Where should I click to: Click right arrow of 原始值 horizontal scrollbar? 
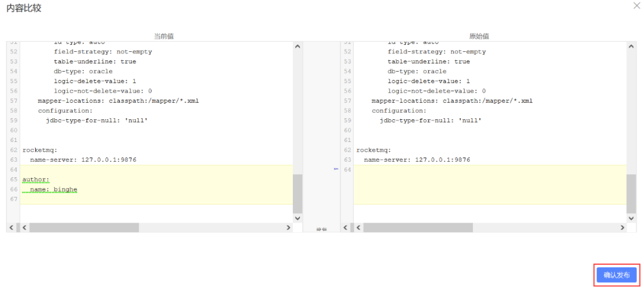622,227
